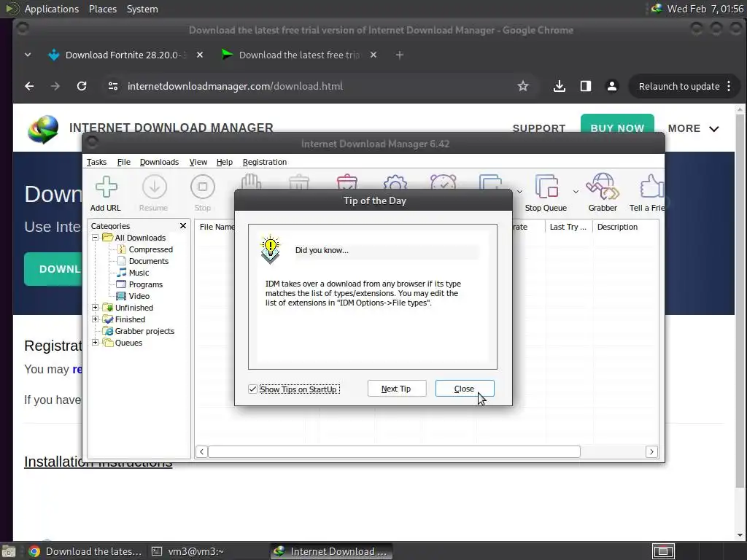Image resolution: width=747 pixels, height=560 pixels.
Task: Open the Downloads menu
Action: coord(159,162)
